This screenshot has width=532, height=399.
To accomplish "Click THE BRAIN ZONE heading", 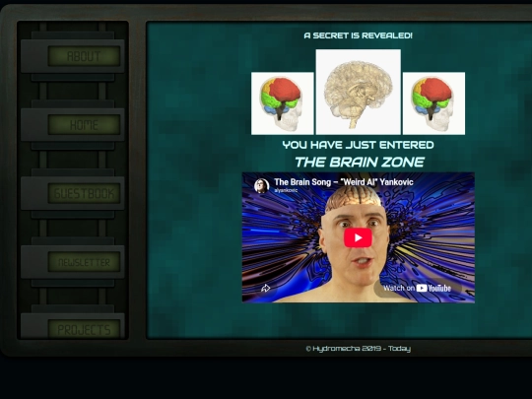I will [360, 162].
